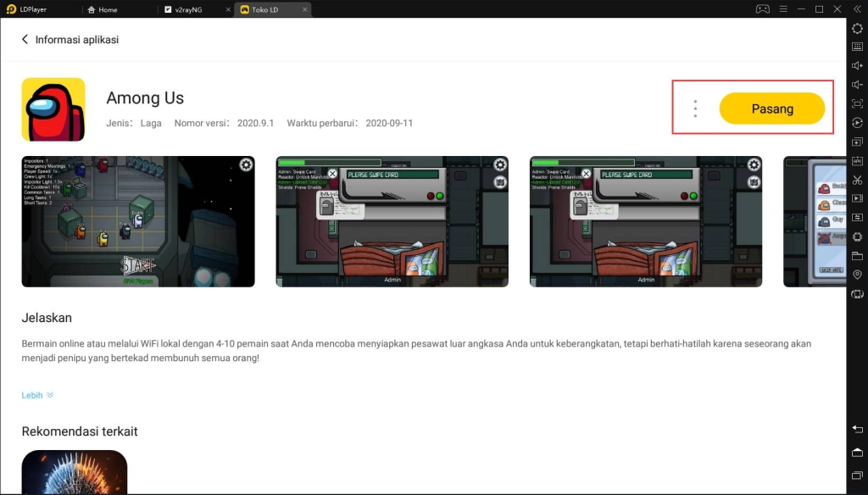The image size is (868, 495).
Task: Switch to the Home tab
Action: point(103,9)
